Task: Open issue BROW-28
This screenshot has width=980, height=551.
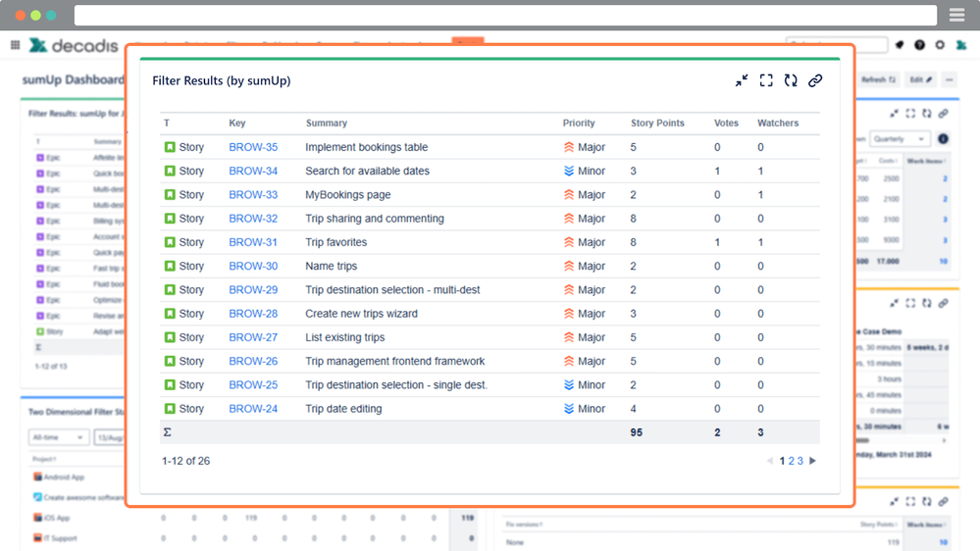Action: pyautogui.click(x=253, y=313)
